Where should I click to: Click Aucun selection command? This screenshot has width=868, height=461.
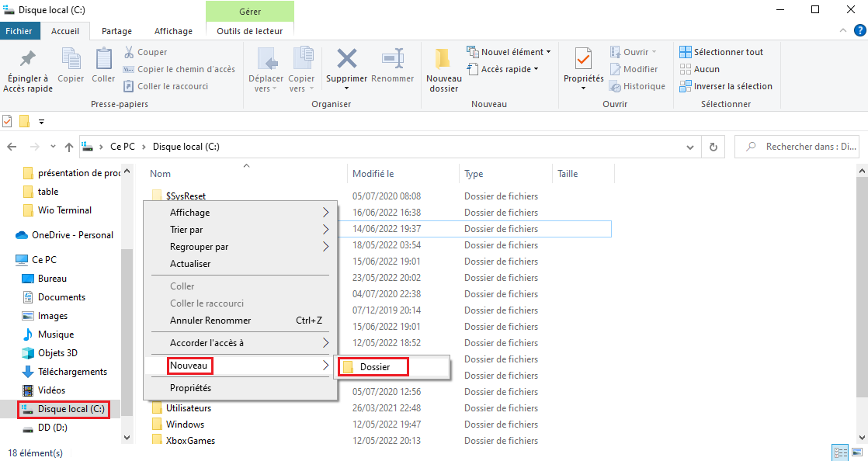(x=700, y=69)
